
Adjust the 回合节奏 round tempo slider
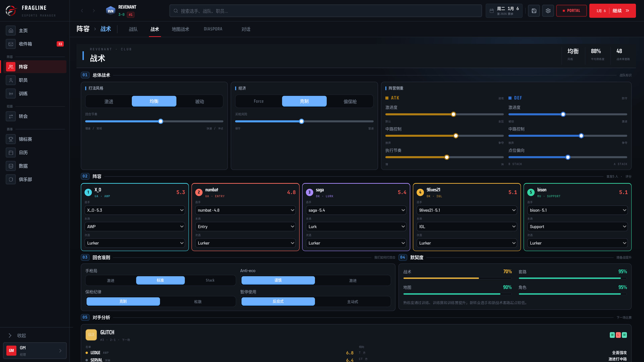pos(161,121)
